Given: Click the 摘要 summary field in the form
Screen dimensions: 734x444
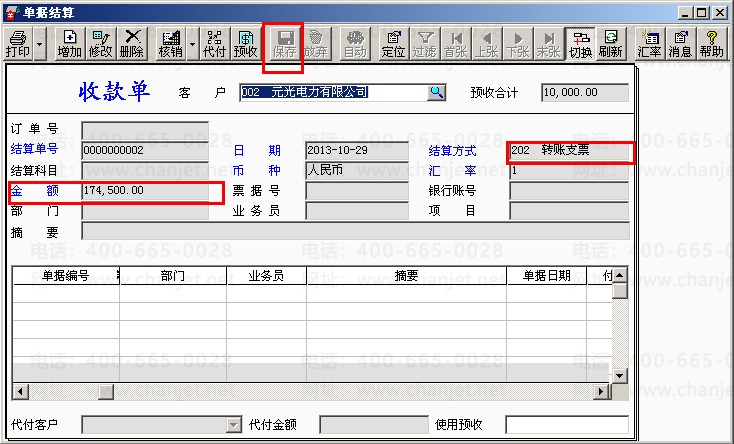Looking at the screenshot, I should 355,231.
